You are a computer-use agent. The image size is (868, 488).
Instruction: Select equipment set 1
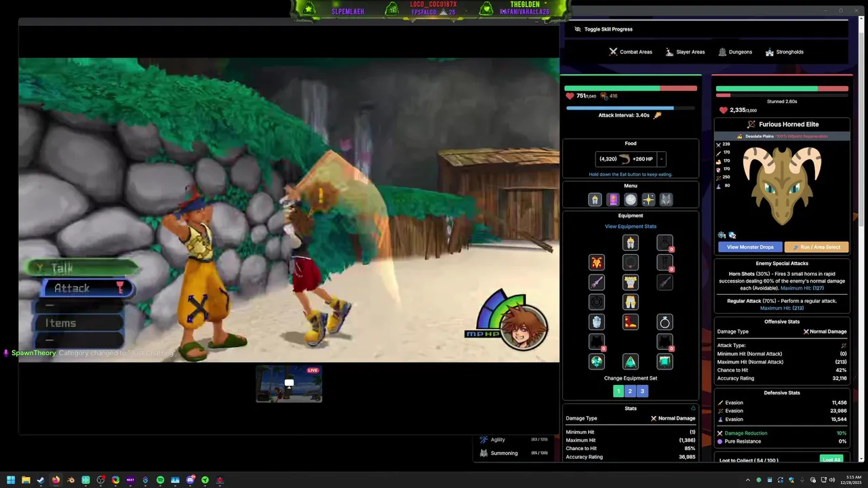(x=618, y=391)
